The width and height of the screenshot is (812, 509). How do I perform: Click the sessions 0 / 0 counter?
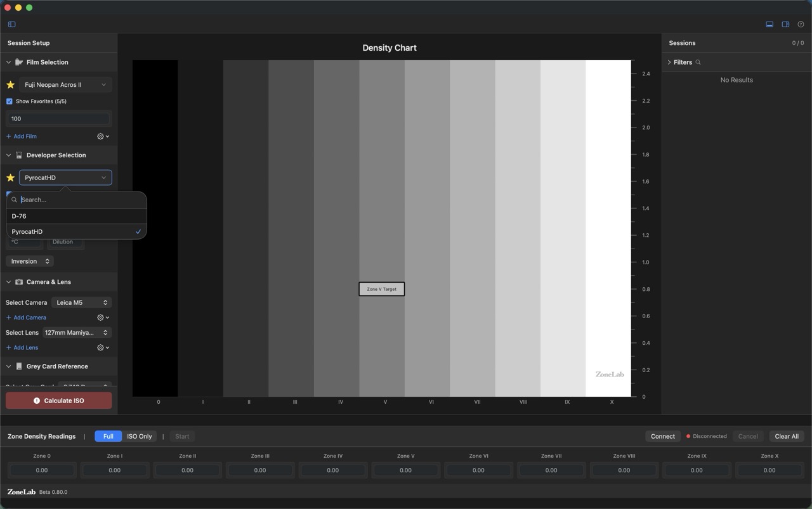point(797,43)
